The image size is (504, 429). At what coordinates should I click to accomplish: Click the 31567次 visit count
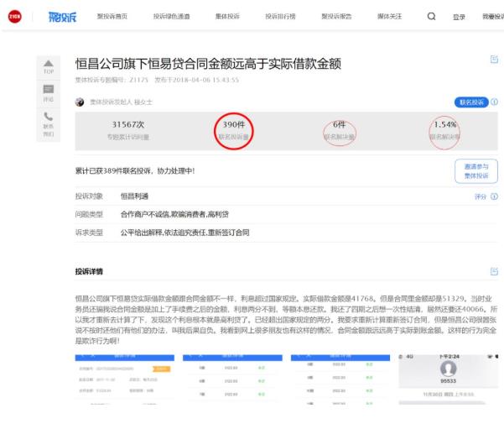[128, 124]
